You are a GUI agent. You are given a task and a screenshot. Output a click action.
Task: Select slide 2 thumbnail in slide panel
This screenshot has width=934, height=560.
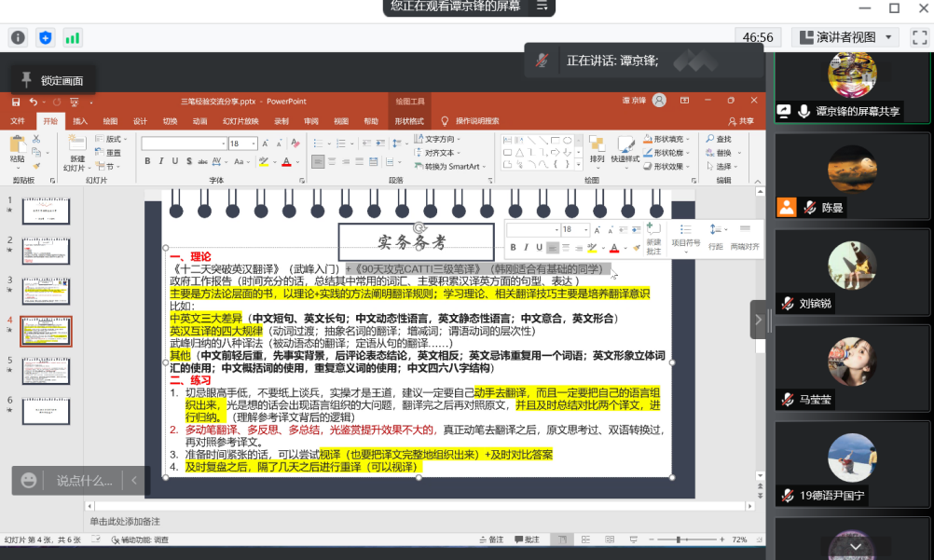coord(46,252)
